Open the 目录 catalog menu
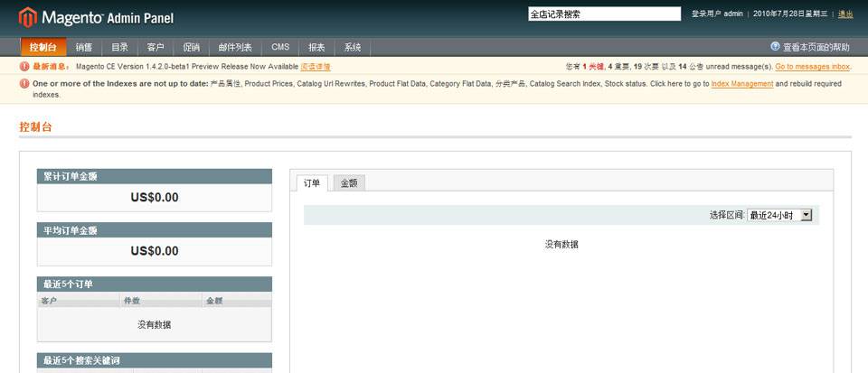Screen dimensions: 868x373 (119, 47)
